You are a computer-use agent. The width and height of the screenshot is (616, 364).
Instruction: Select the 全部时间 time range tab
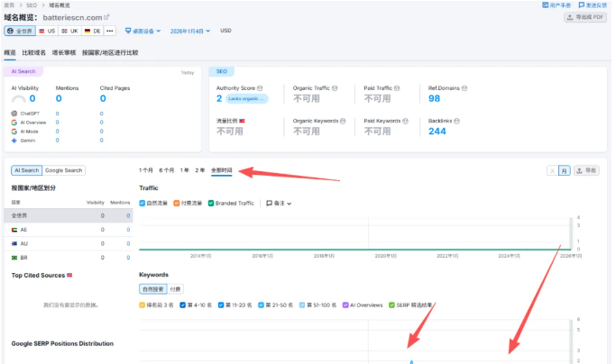point(222,169)
